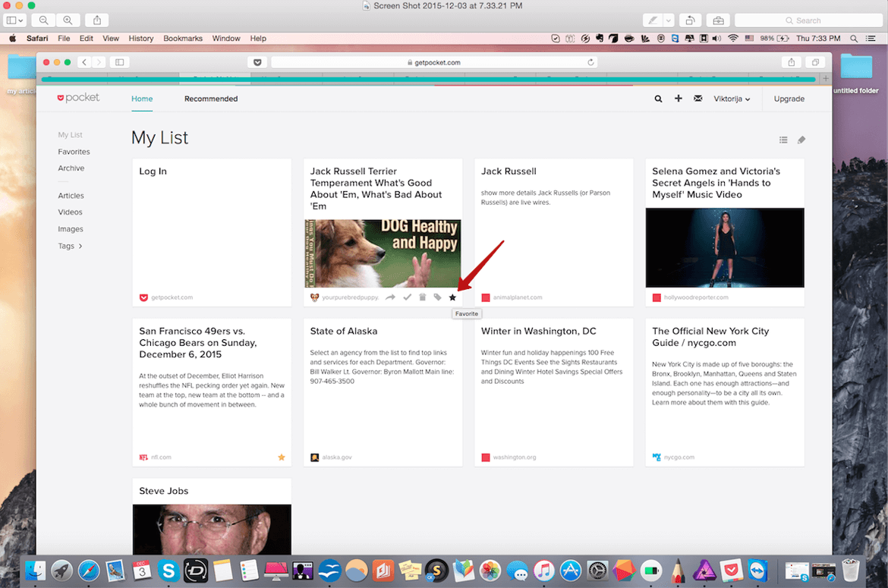Image resolution: width=888 pixels, height=588 pixels.
Task: Click the tag icon on Jack Russell Terrier card
Action: coord(437,297)
